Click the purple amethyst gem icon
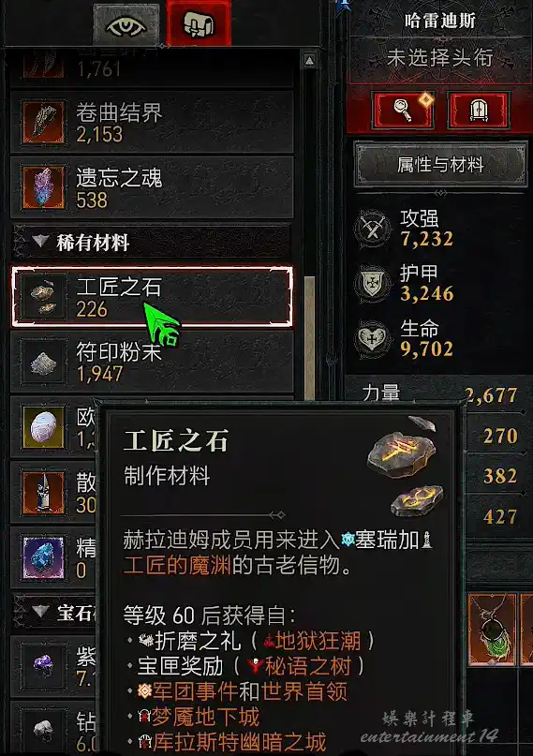The width and height of the screenshot is (533, 756). pos(43,666)
